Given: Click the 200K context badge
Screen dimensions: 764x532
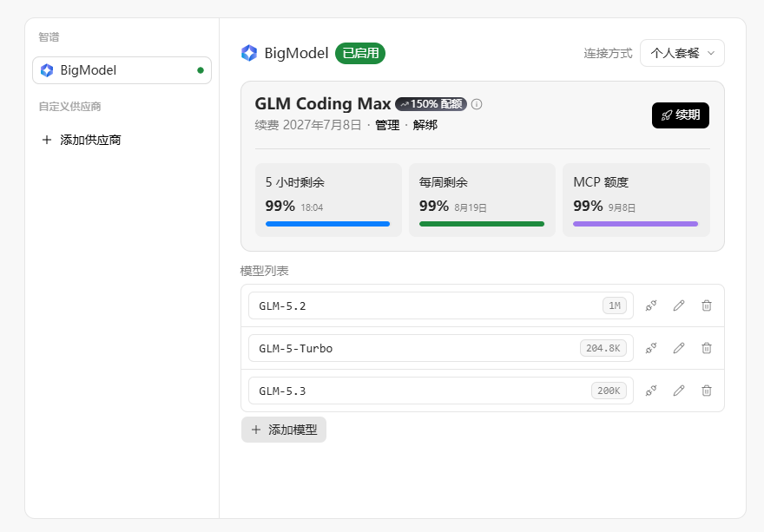Looking at the screenshot, I should 609,391.
